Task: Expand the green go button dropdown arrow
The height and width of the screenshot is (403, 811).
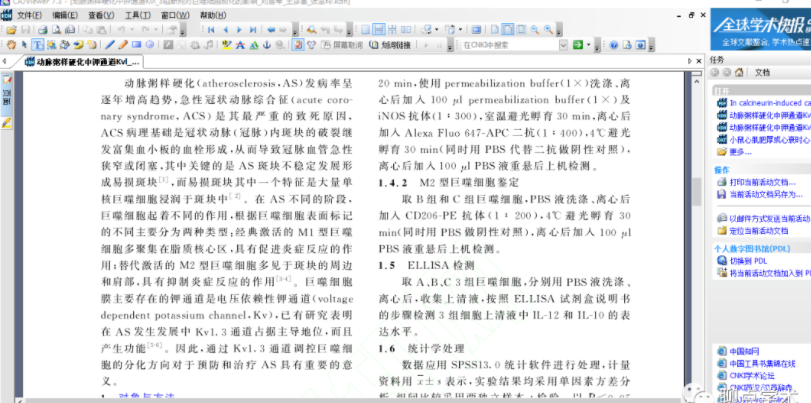Action: pos(589,45)
